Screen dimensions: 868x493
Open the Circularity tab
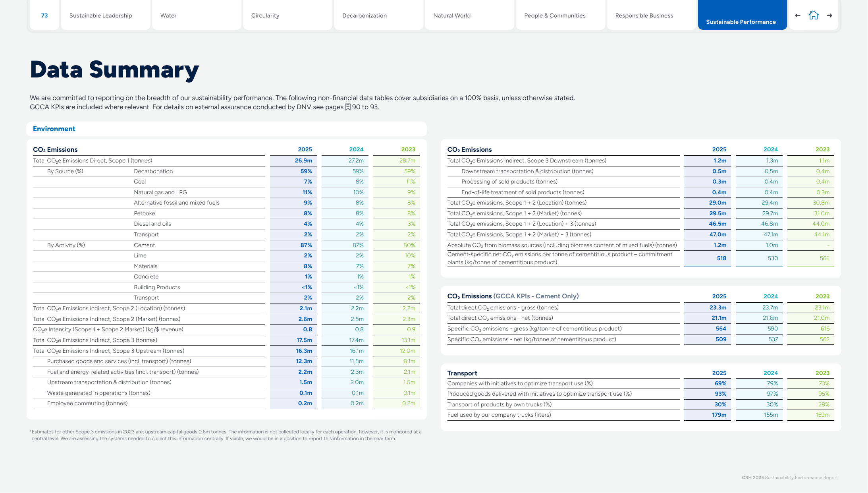click(x=287, y=15)
